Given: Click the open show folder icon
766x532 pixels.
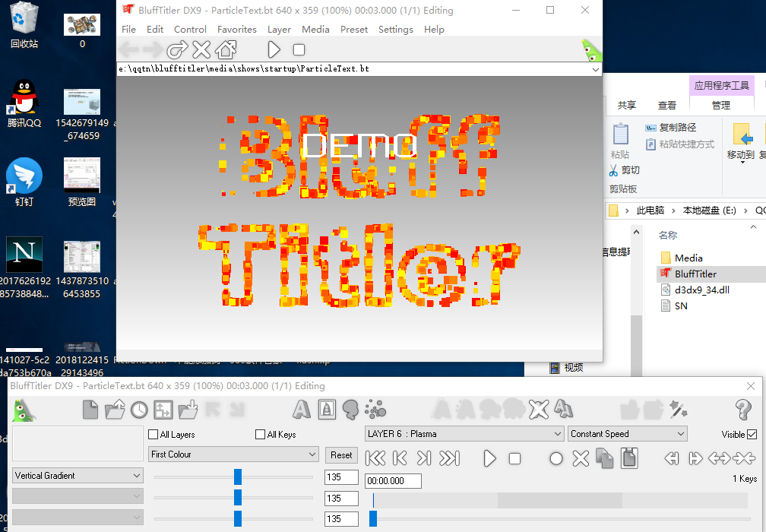Looking at the screenshot, I should (115, 410).
